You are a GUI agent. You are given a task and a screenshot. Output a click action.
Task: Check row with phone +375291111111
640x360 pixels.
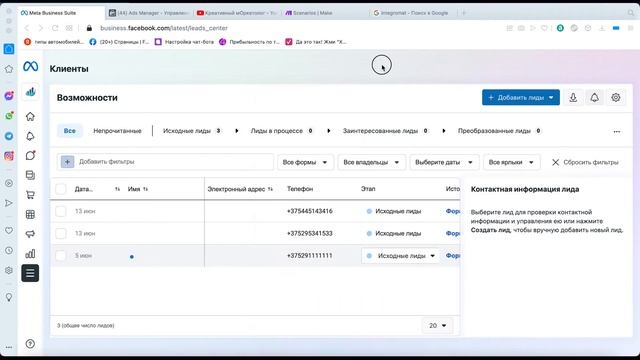[61, 256]
